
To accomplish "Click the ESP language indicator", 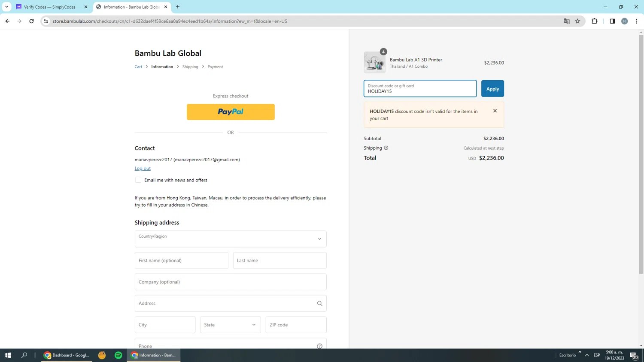I will tap(597, 355).
